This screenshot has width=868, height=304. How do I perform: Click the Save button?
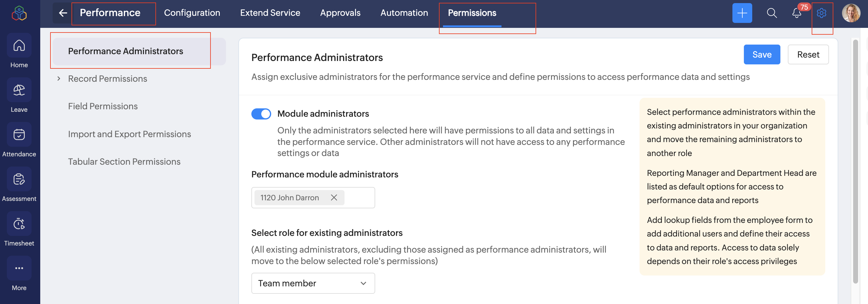pos(762,54)
